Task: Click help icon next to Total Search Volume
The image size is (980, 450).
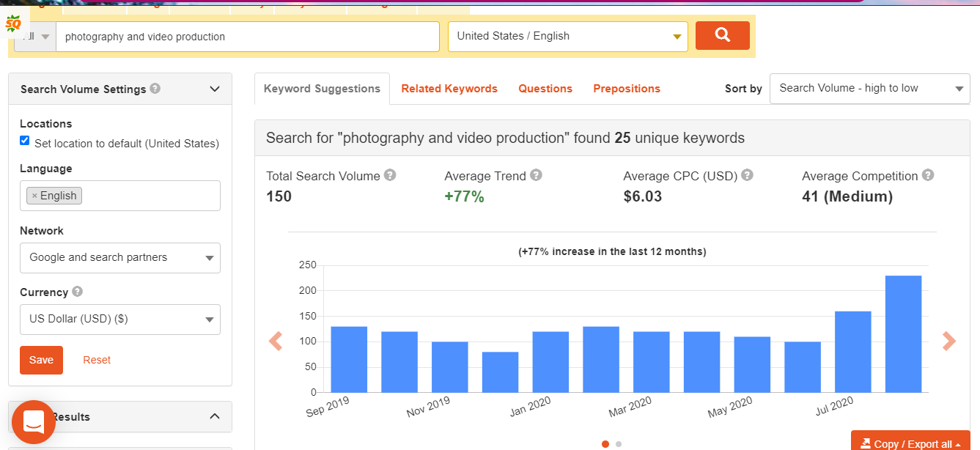Action: pos(390,175)
